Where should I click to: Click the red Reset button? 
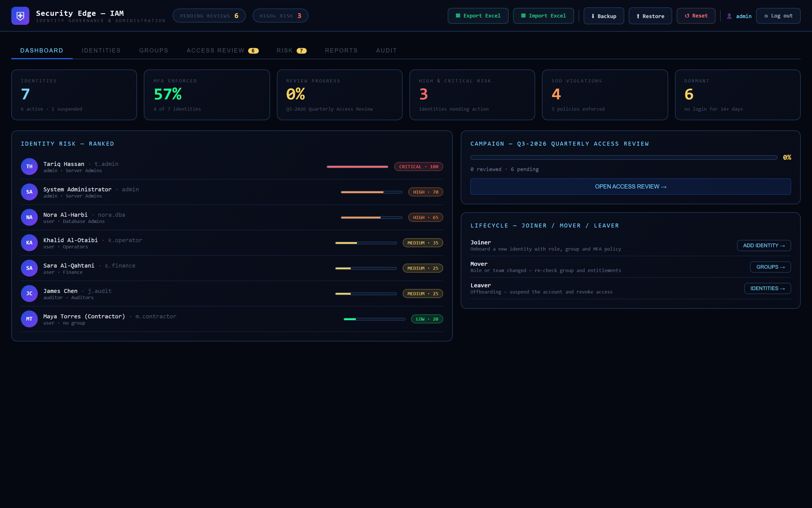click(x=696, y=16)
